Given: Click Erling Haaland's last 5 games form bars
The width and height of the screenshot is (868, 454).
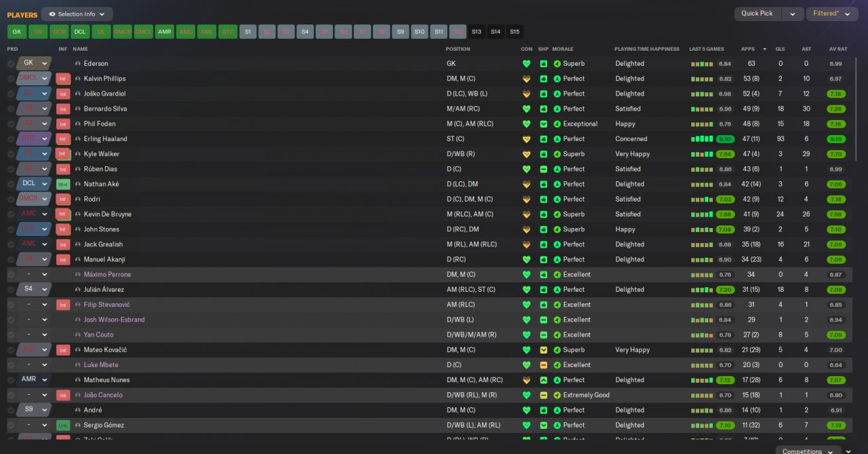Looking at the screenshot, I should tap(703, 139).
